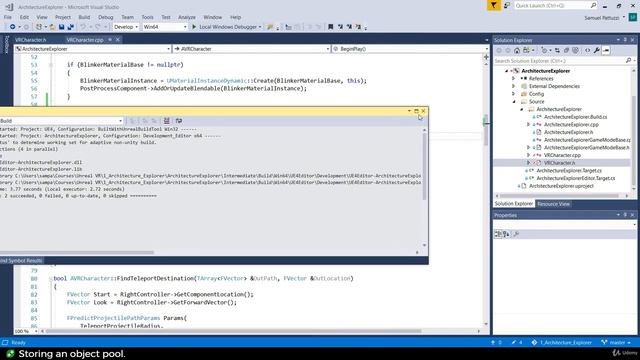The height and width of the screenshot is (360, 640).
Task: Toggle pin on VRCharacter.cpp tab
Action: pos(110,40)
